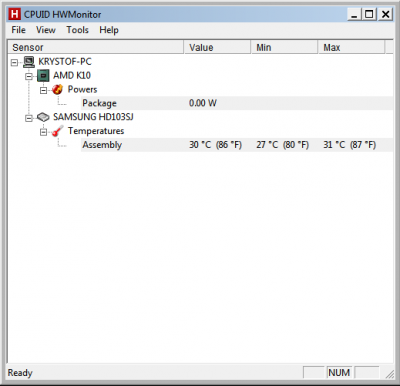Image resolution: width=400 pixels, height=386 pixels.
Task: Click the SAMSUNG HD103SJ hard drive icon
Action: point(43,117)
